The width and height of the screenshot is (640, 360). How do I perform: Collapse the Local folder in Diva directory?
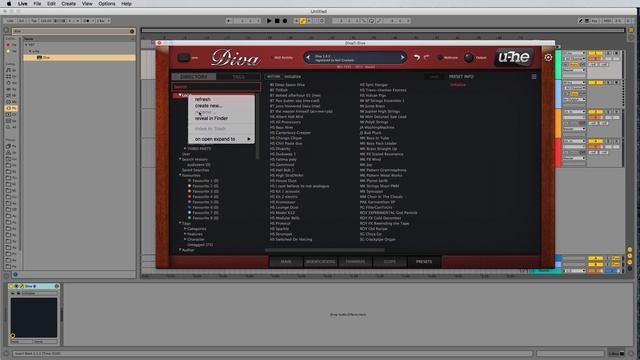[x=180, y=95]
